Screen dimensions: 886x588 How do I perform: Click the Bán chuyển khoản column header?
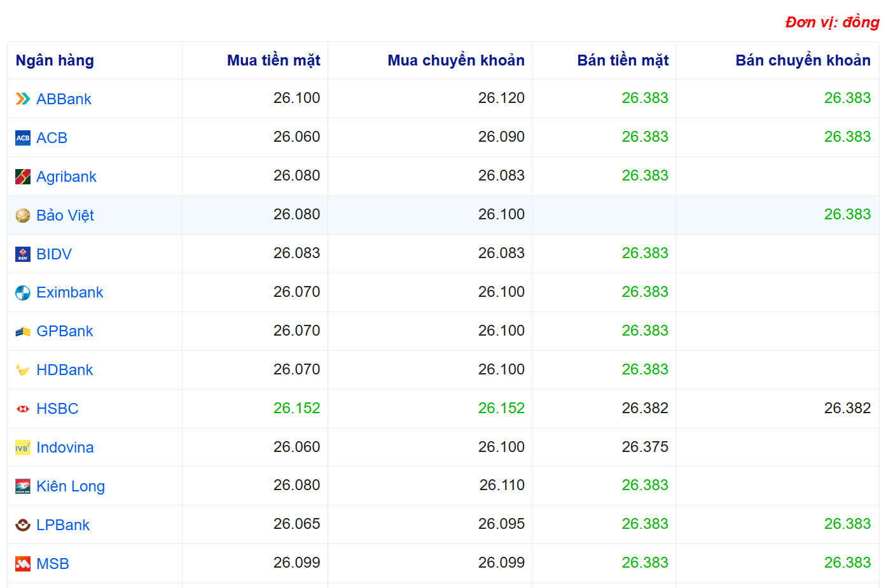[803, 60]
